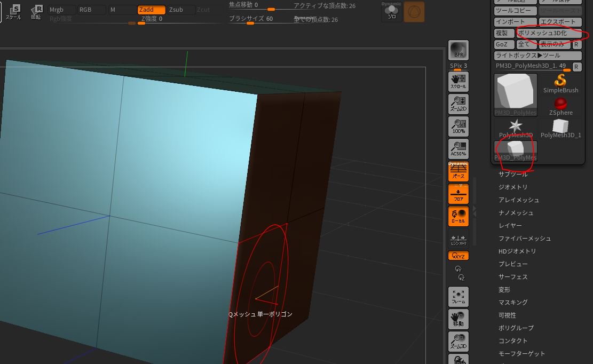Switch to Z axis rotation icon
This screenshot has height=364, width=593.
click(x=461, y=278)
